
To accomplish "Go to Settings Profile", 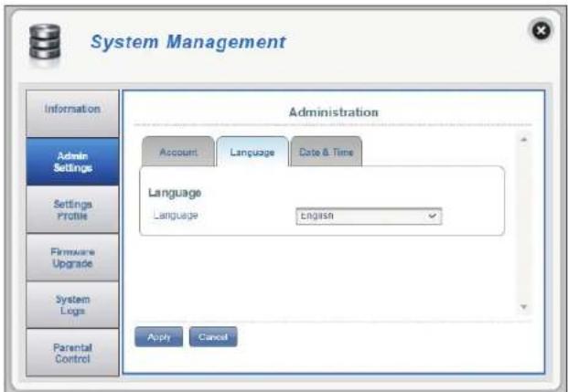I will pos(72,209).
